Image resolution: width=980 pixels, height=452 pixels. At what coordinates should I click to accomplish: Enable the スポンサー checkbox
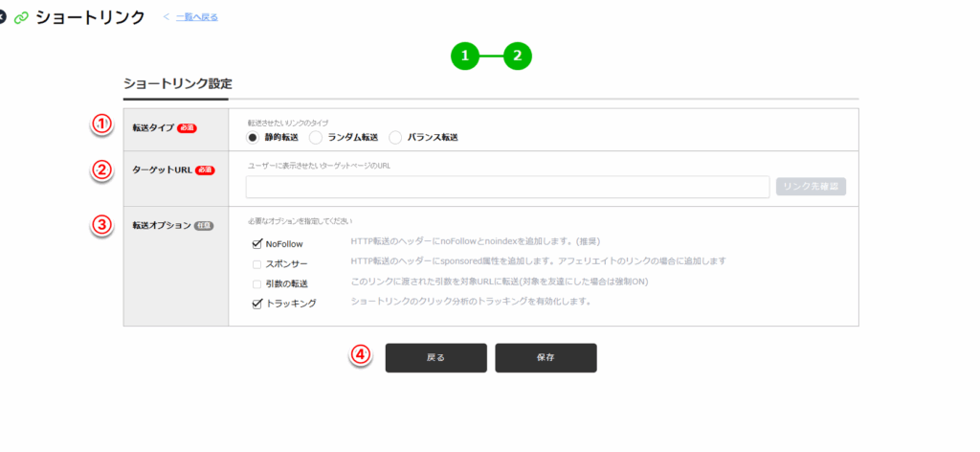click(x=256, y=264)
